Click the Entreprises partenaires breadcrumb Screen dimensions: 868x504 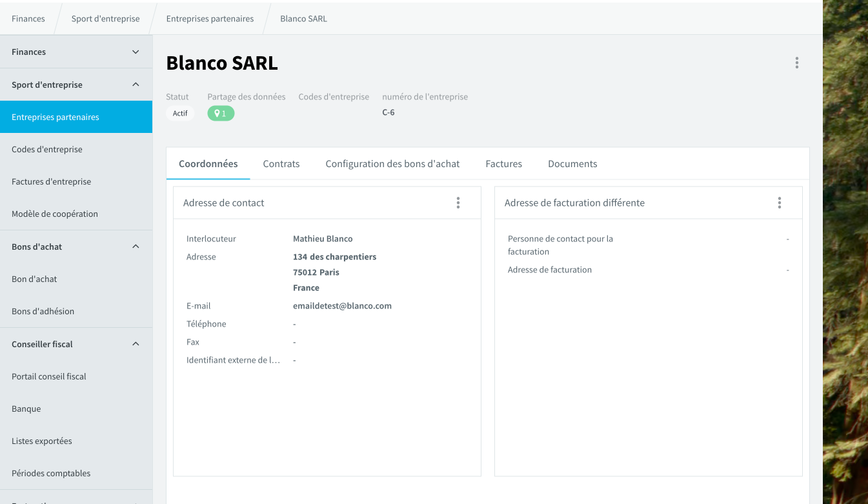(x=210, y=19)
